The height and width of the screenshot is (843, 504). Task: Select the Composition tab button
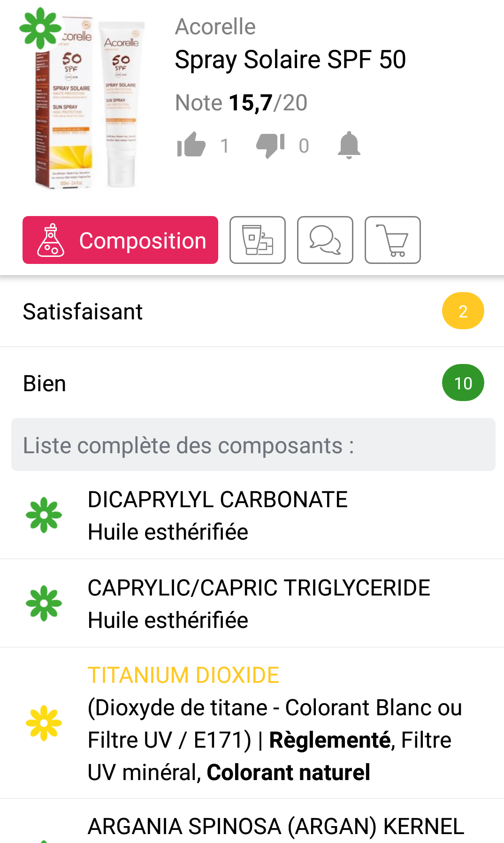120,240
